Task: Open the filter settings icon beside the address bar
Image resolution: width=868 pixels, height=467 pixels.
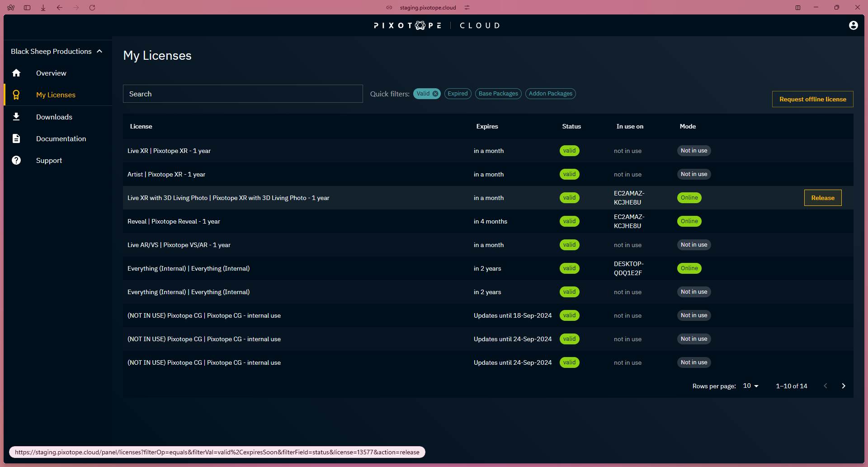Action: [x=467, y=7]
